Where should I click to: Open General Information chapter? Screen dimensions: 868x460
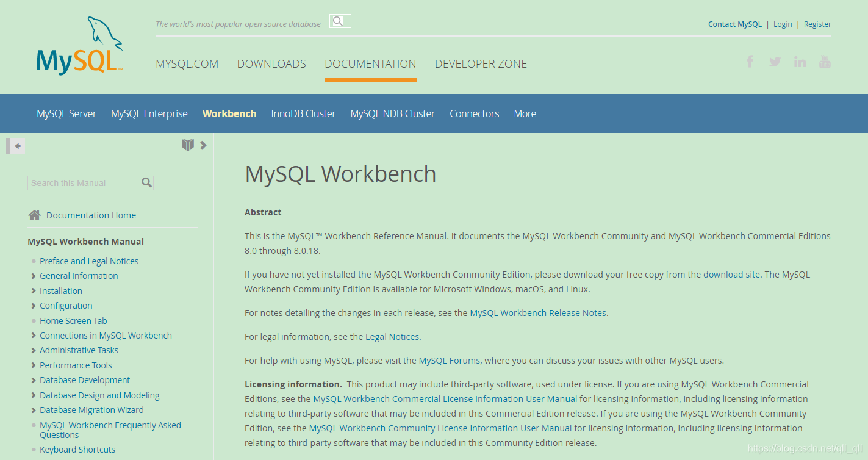point(79,276)
